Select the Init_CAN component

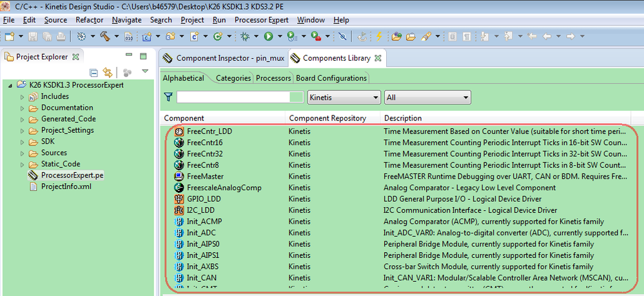point(201,277)
